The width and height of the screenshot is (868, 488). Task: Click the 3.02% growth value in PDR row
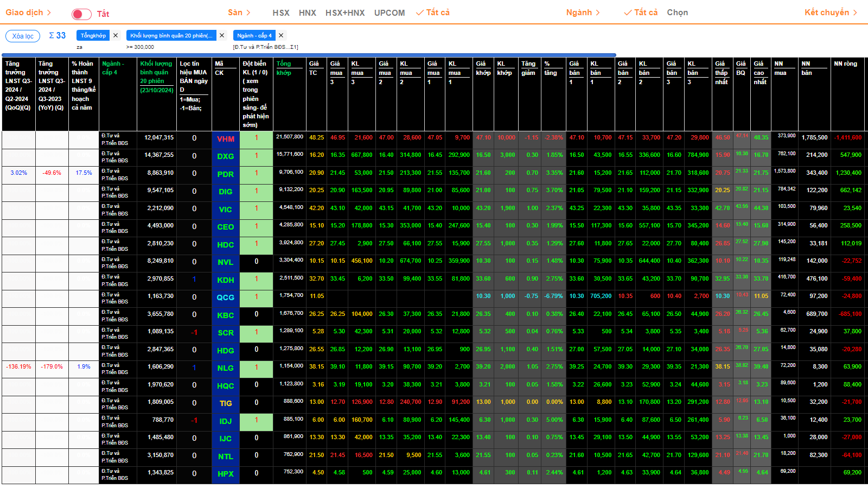pyautogui.click(x=18, y=173)
